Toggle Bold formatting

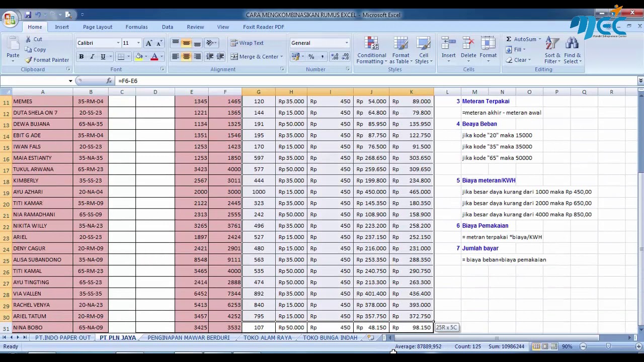[81, 57]
